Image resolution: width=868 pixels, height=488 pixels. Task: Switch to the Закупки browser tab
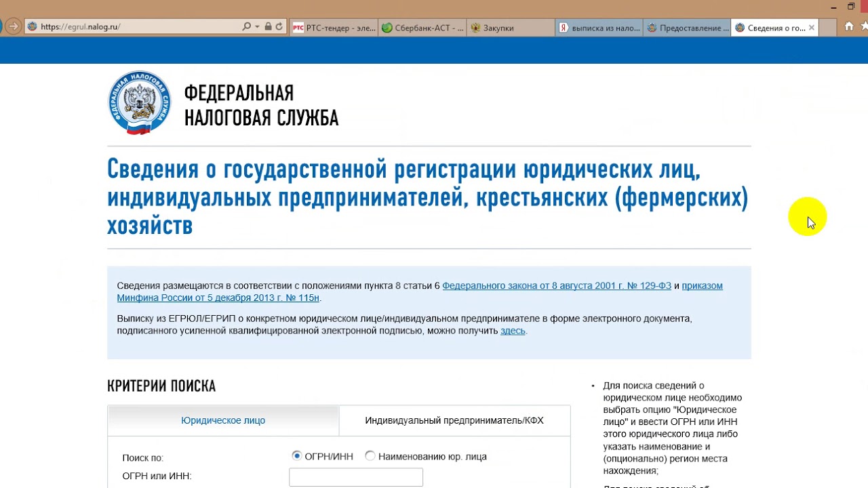pyautogui.click(x=511, y=28)
